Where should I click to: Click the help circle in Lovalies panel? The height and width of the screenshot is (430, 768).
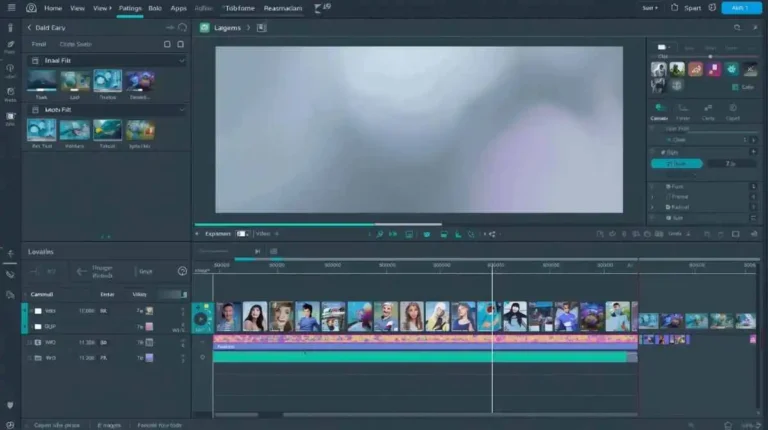[x=182, y=271]
